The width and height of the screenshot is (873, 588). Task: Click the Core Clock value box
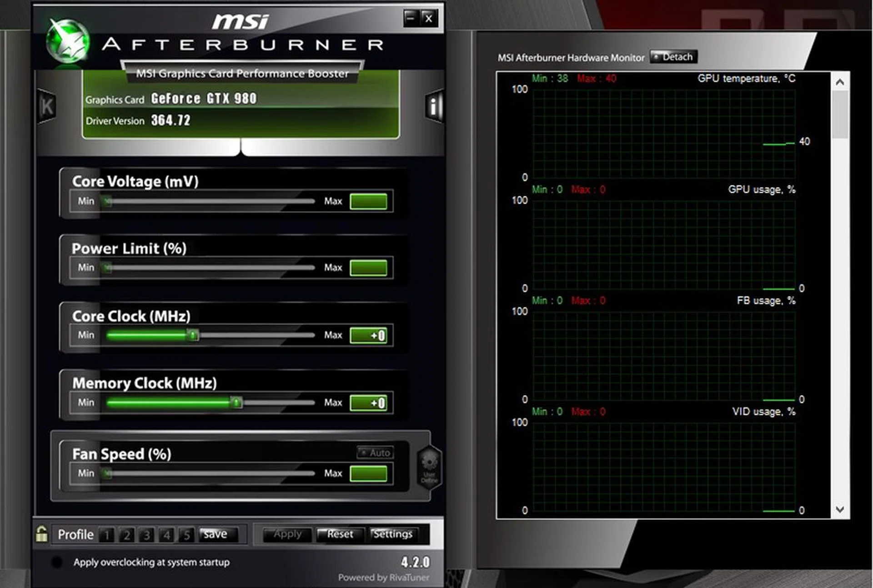(x=368, y=336)
